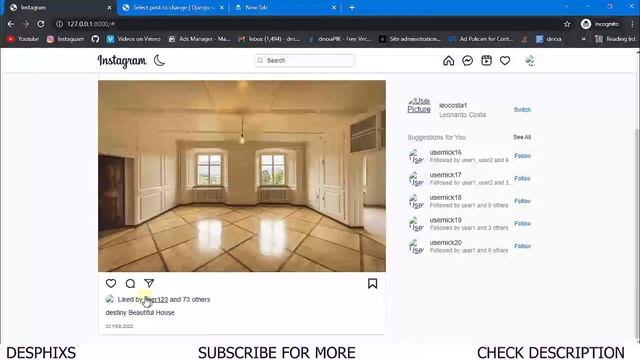Follow usernick18
Viewport: 640px width, 360px height.
pos(522,201)
